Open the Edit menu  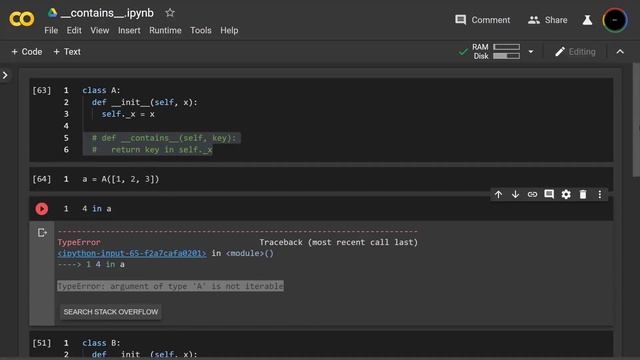[74, 31]
